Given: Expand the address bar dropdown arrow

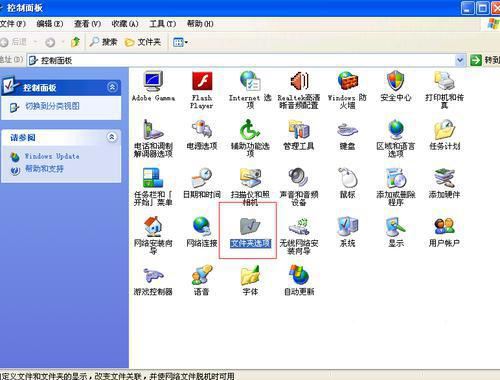Looking at the screenshot, I should click(x=460, y=60).
